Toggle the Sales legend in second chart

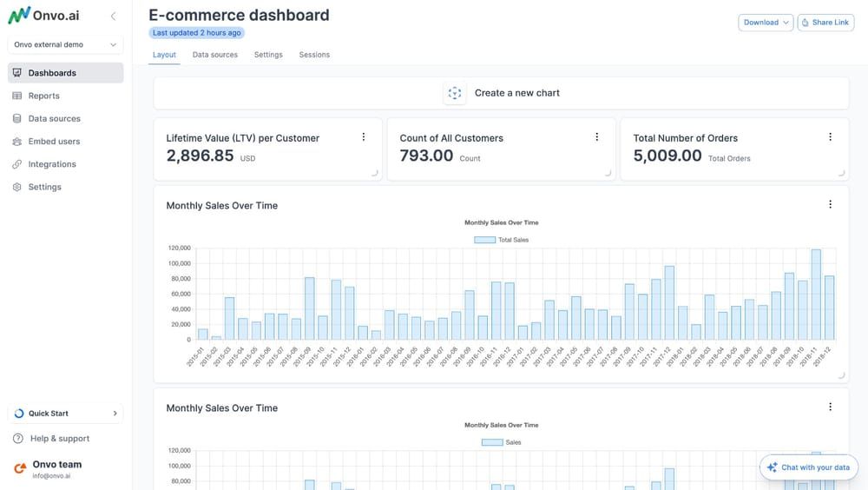[501, 442]
